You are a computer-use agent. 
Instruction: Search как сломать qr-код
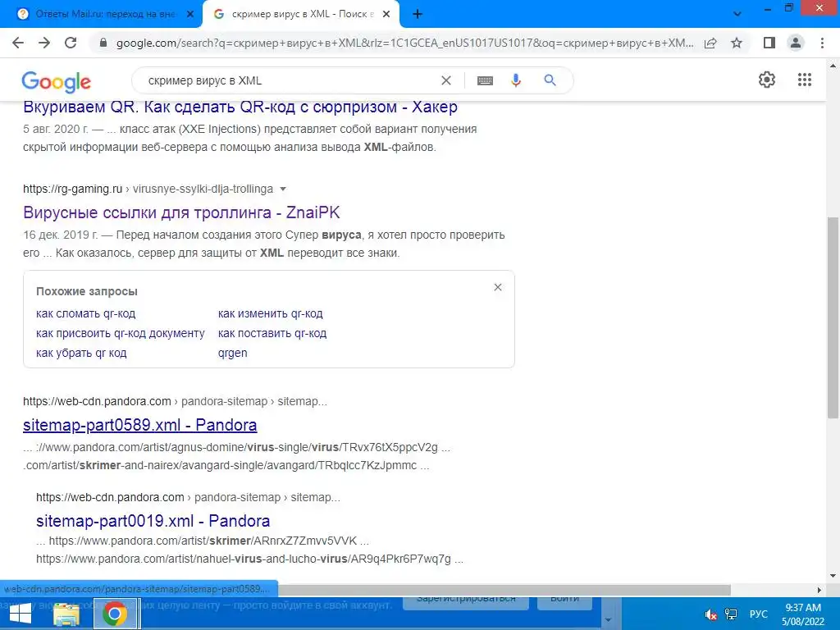point(85,313)
